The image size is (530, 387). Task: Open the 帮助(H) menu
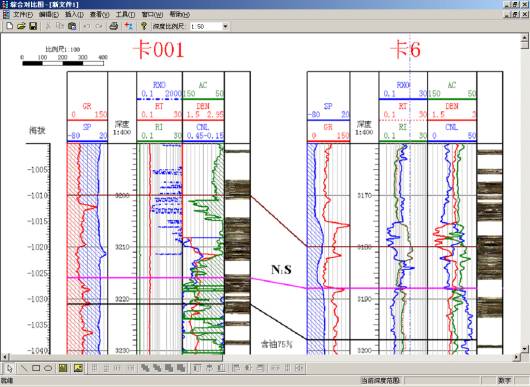[x=179, y=15]
